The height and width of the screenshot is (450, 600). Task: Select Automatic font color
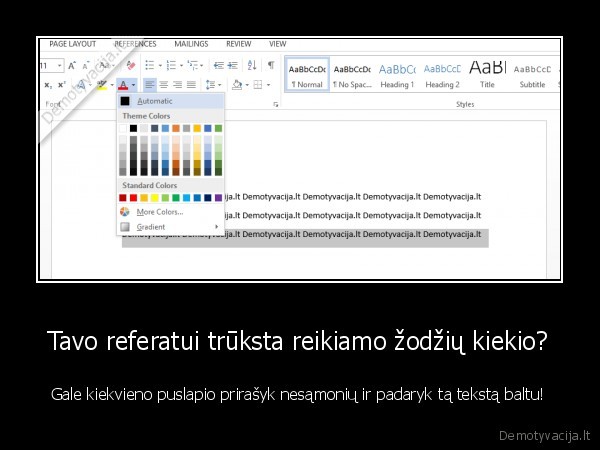point(155,101)
